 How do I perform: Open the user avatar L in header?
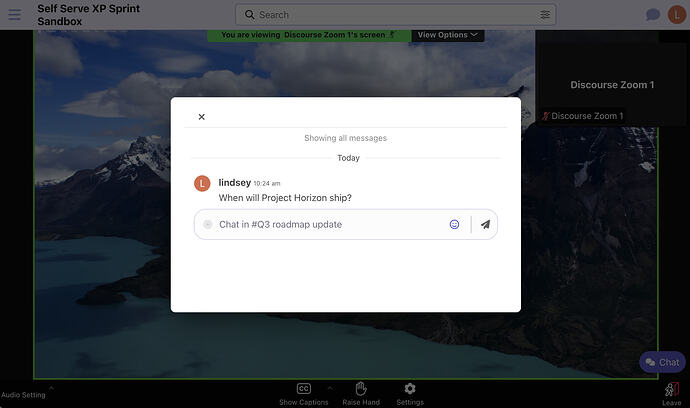click(677, 15)
